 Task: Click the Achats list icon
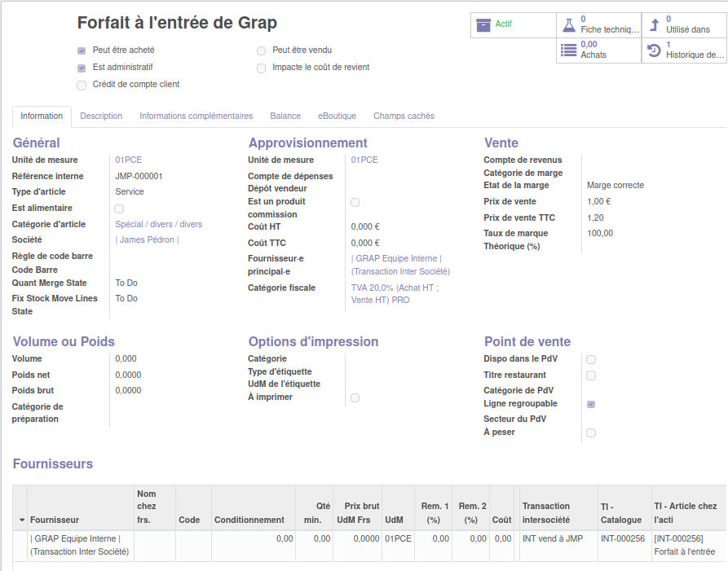[569, 51]
